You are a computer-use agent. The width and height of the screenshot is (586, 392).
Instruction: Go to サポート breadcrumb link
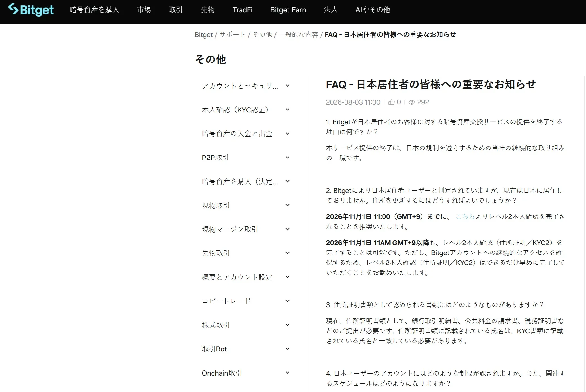click(x=232, y=35)
